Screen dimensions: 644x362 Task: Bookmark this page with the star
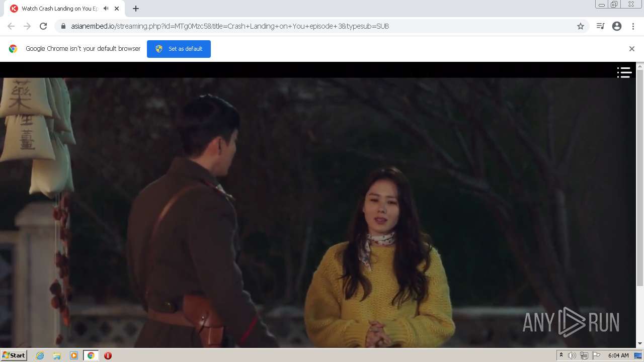[581, 26]
